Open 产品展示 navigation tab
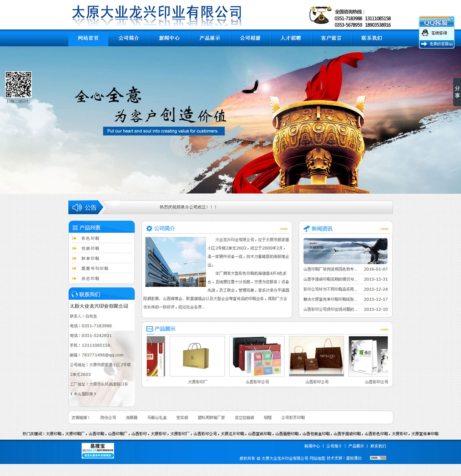 point(210,38)
